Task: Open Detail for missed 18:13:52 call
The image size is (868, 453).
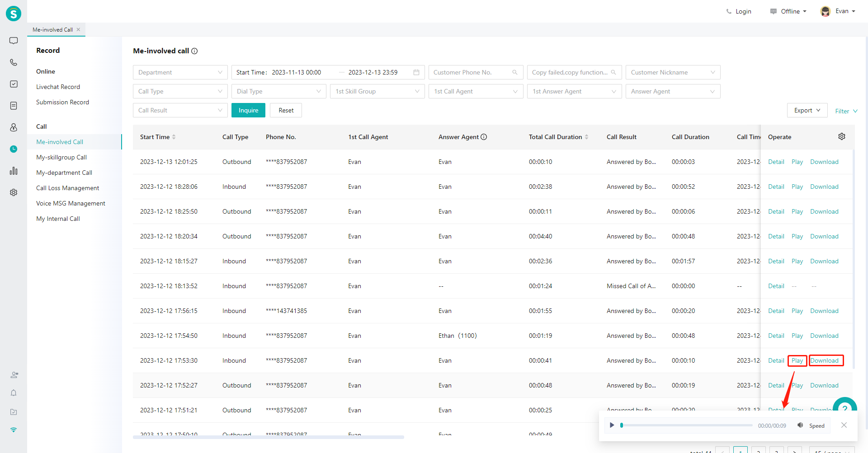Action: click(776, 286)
